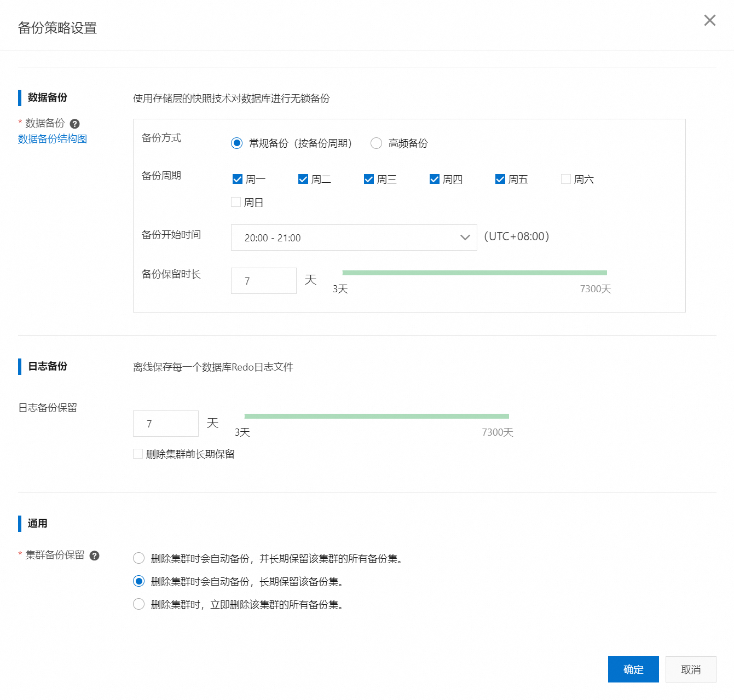
Task: Uncheck the 周二 backup day
Action: [x=303, y=179]
